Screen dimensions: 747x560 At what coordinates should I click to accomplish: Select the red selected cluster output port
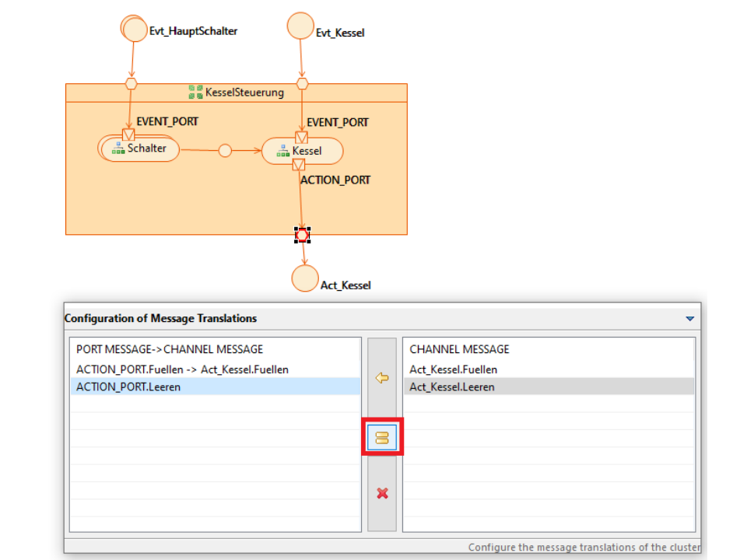pos(303,234)
